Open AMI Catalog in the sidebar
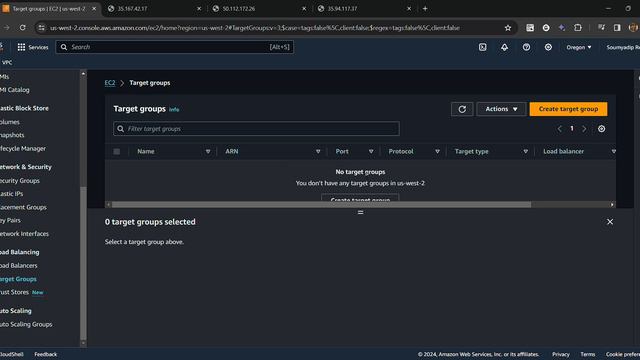Viewport: 640px width, 360px height. (15, 90)
